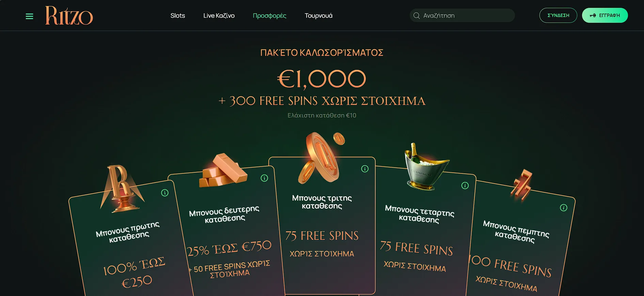The height and width of the screenshot is (296, 644).
Task: Open info icon on third deposit bonus card
Action: pos(365,169)
